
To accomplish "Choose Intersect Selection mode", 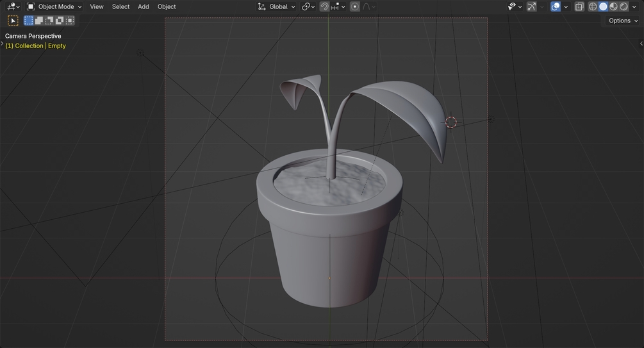I will pos(70,21).
